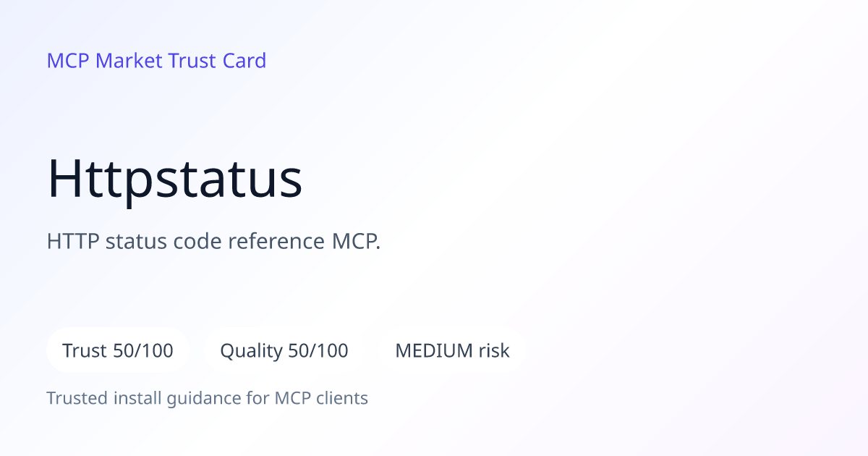The width and height of the screenshot is (868, 456).
Task: Click the trailing "MCP." in the description
Action: pyautogui.click(x=356, y=241)
